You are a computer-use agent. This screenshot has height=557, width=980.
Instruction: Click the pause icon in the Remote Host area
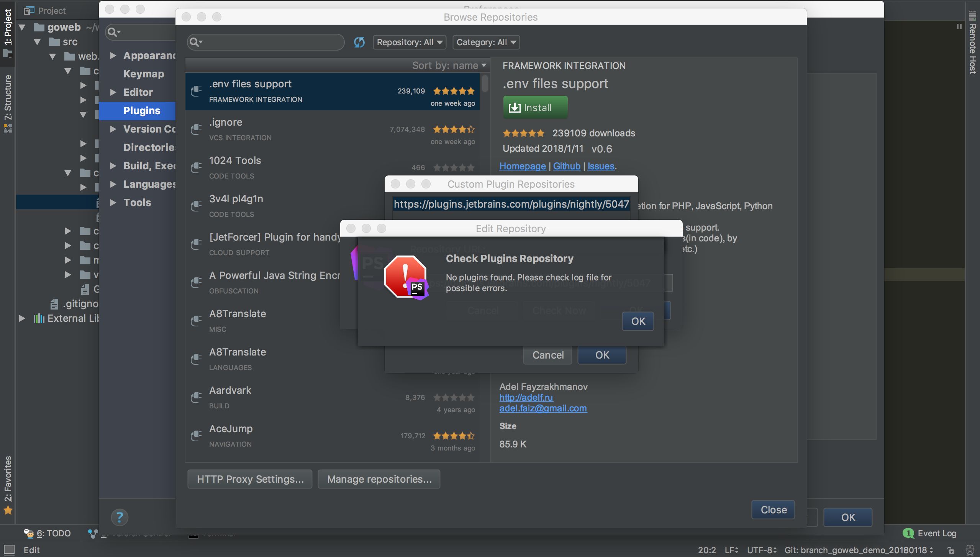(959, 26)
